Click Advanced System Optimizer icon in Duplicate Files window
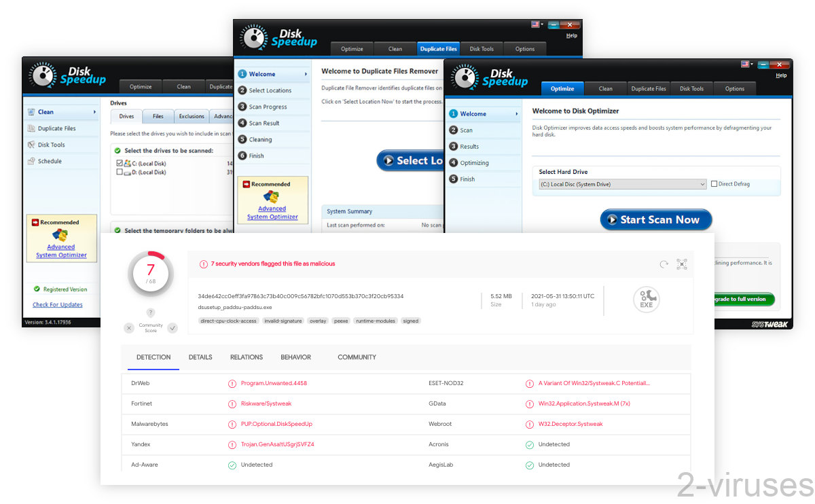Viewport: 815px width, 504px height. coord(272,197)
